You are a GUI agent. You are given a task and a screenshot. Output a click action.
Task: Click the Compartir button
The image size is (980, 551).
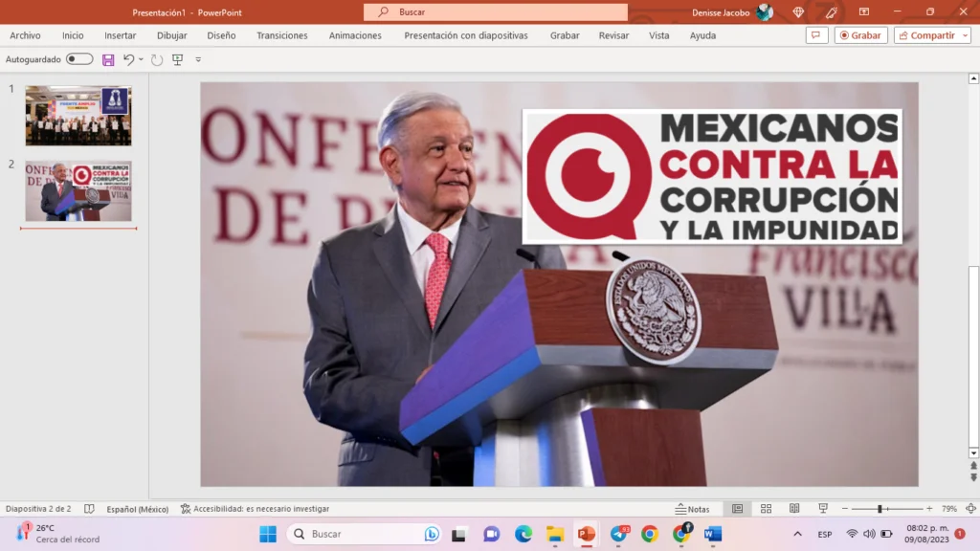point(926,35)
